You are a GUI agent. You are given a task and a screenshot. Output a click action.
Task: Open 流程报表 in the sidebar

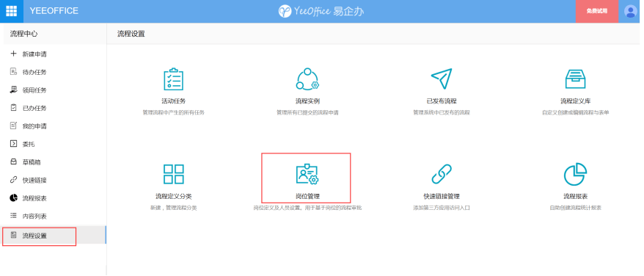coord(34,198)
